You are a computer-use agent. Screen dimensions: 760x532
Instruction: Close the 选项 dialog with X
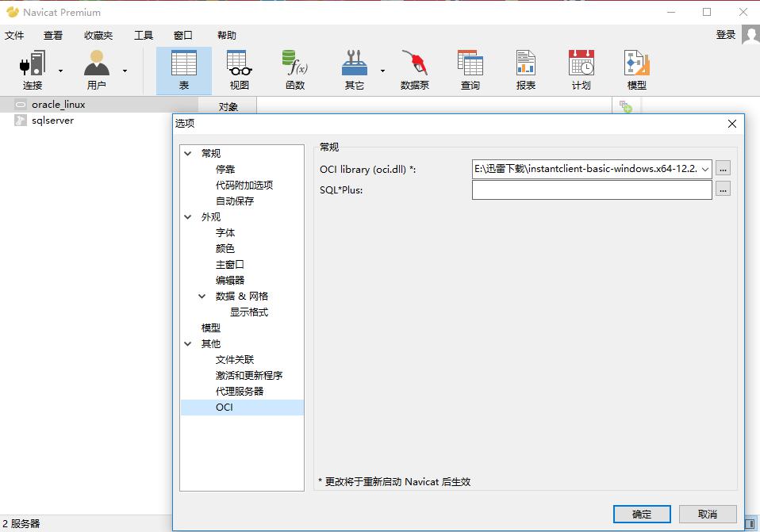coord(732,124)
